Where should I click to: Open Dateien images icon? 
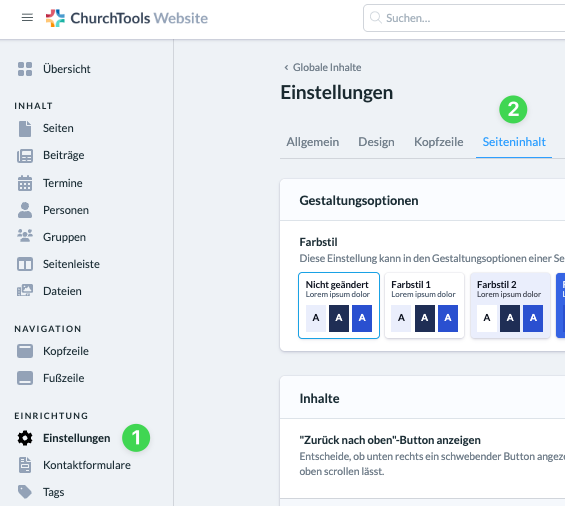(25, 290)
